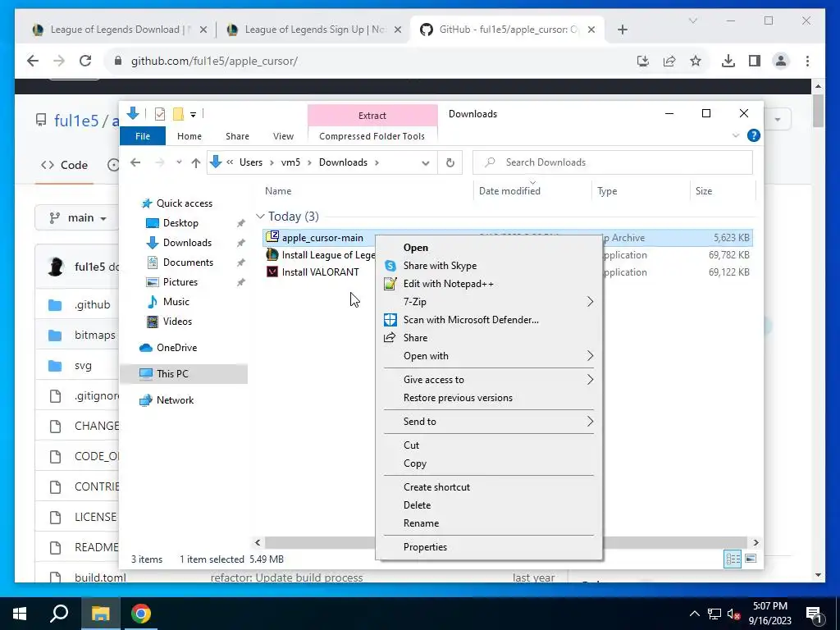This screenshot has width=840, height=630.
Task: Click Install League of Legends file icon
Action: 272,254
